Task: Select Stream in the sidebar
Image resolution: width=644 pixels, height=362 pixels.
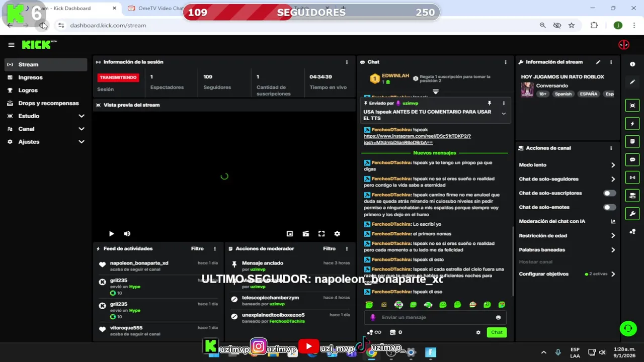Action: pos(46,64)
